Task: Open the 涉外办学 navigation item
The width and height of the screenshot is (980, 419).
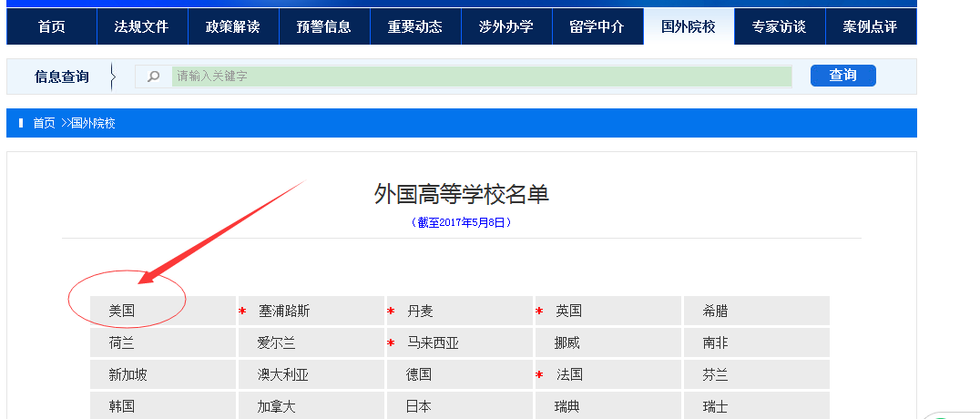Action: pos(506,26)
